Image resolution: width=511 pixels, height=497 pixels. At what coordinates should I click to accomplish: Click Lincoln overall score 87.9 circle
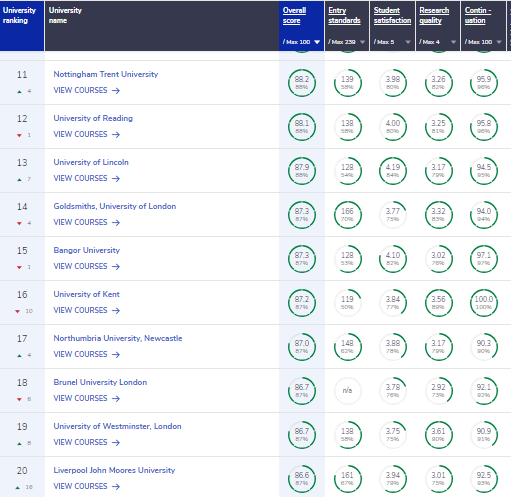[x=302, y=171]
